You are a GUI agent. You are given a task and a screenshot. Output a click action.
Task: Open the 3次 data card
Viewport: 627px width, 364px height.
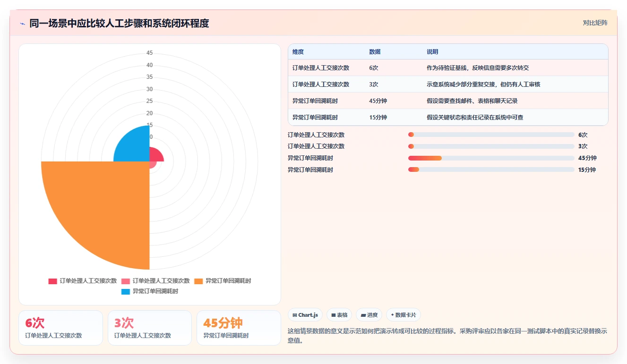(x=150, y=328)
